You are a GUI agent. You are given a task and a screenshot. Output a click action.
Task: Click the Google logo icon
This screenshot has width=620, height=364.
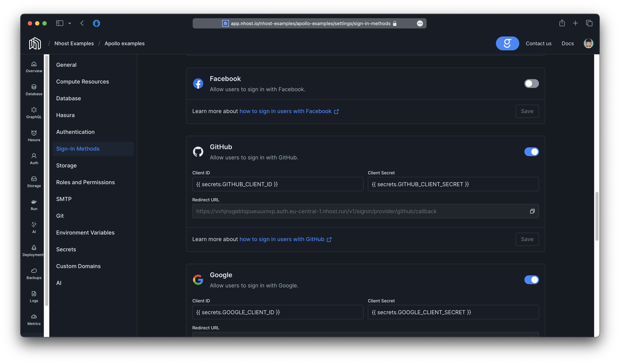[198, 280]
